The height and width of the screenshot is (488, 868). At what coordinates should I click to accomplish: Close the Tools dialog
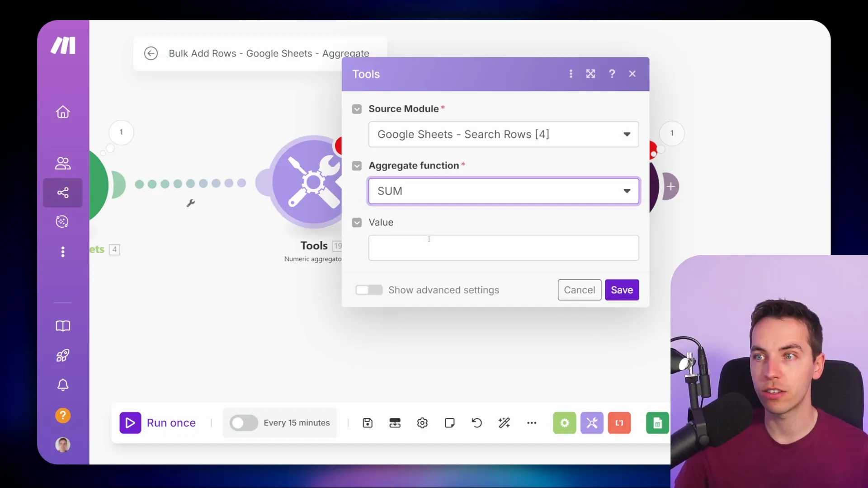pos(632,74)
